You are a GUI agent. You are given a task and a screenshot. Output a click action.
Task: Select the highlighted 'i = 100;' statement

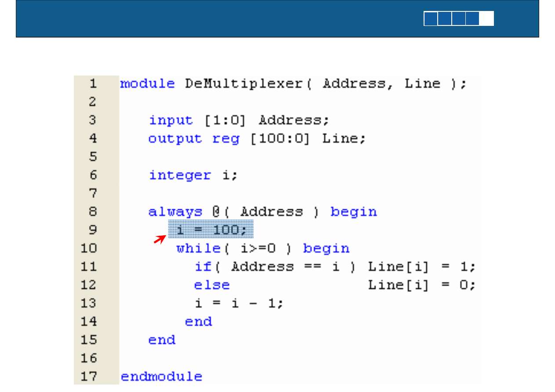tap(211, 230)
